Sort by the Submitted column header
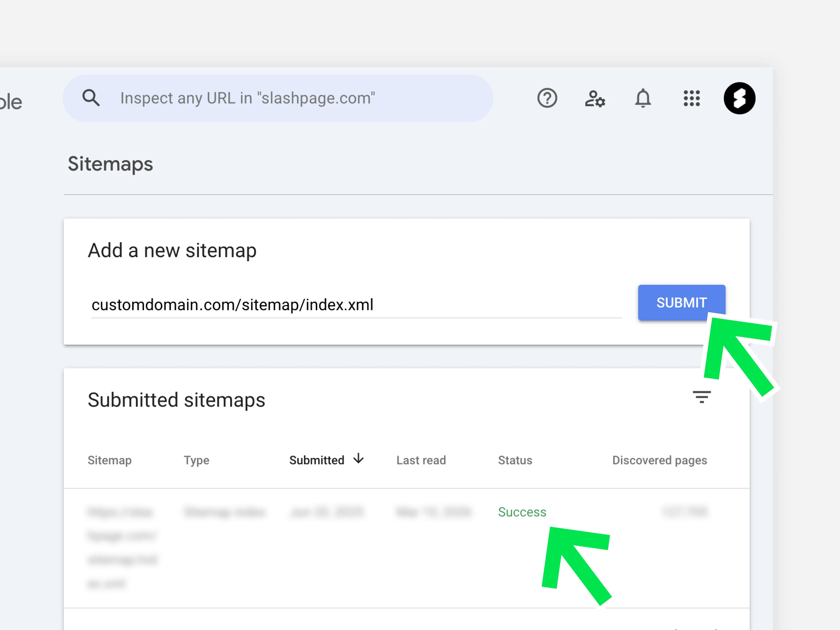The width and height of the screenshot is (840, 630). click(x=316, y=460)
